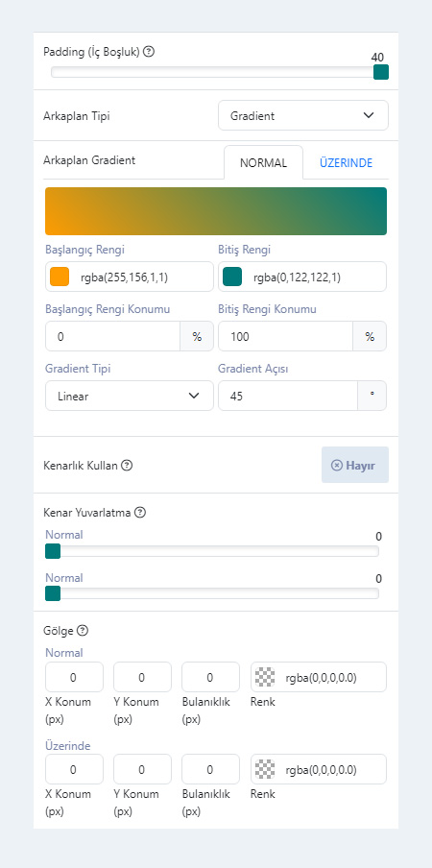The width and height of the screenshot is (432, 868).
Task: Open the Gradient Tipi Linear dropdown
Action: (x=130, y=396)
